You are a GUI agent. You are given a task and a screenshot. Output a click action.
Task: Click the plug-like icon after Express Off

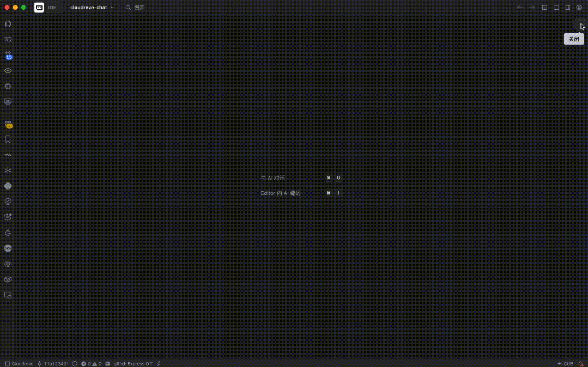pos(159,364)
